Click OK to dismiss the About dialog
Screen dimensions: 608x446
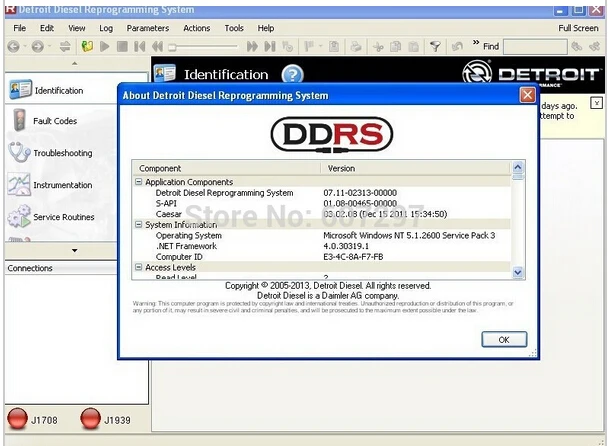point(504,339)
